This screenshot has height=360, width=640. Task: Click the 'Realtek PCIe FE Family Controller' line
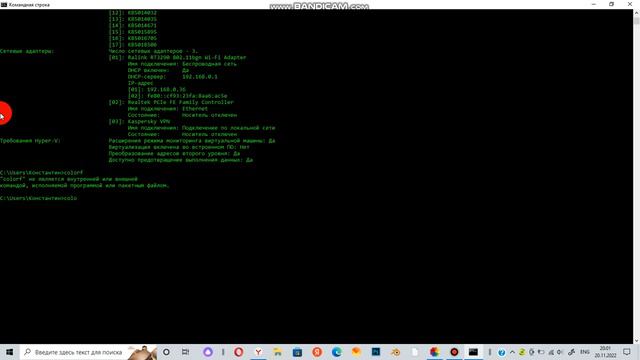[x=171, y=102]
